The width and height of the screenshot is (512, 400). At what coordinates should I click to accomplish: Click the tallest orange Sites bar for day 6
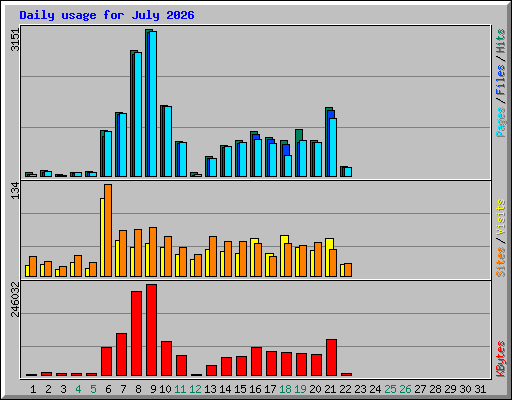108,230
